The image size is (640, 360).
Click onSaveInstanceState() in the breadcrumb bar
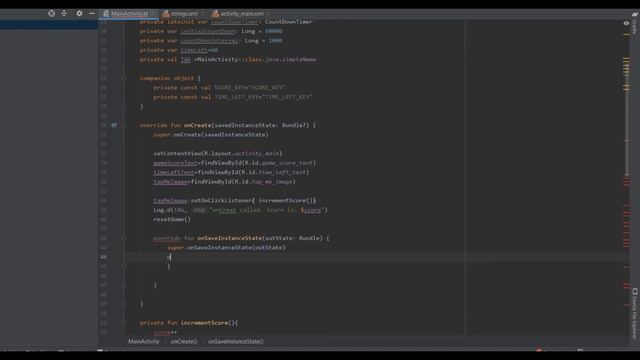click(236, 342)
